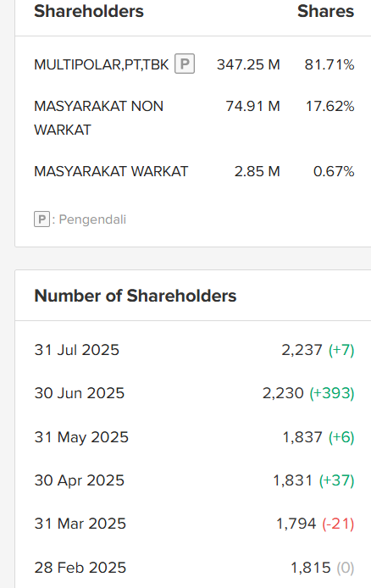Select MASYARAKAT NON WARKAT shareholder row
Image resolution: width=371 pixels, height=588 pixels.
194,118
